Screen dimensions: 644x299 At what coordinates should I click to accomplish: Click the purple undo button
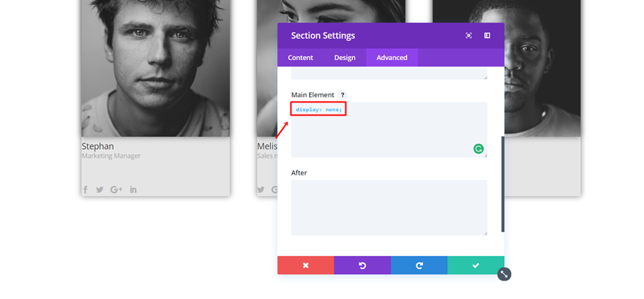[x=362, y=265]
